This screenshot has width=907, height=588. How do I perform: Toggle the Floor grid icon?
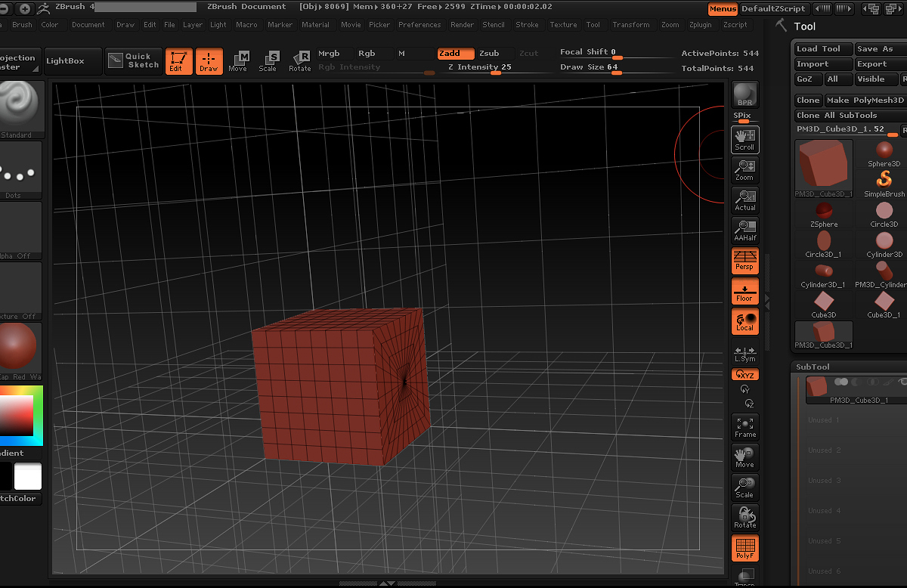coord(744,291)
